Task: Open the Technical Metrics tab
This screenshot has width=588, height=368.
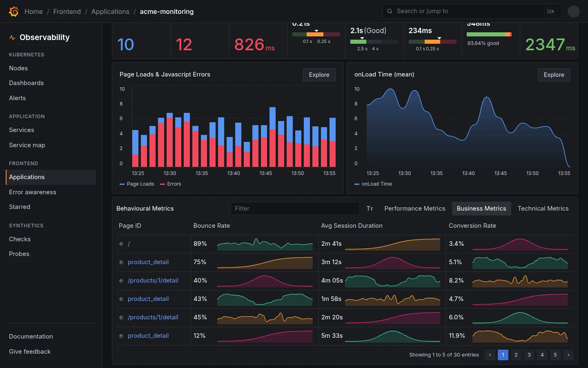Action: tap(543, 209)
